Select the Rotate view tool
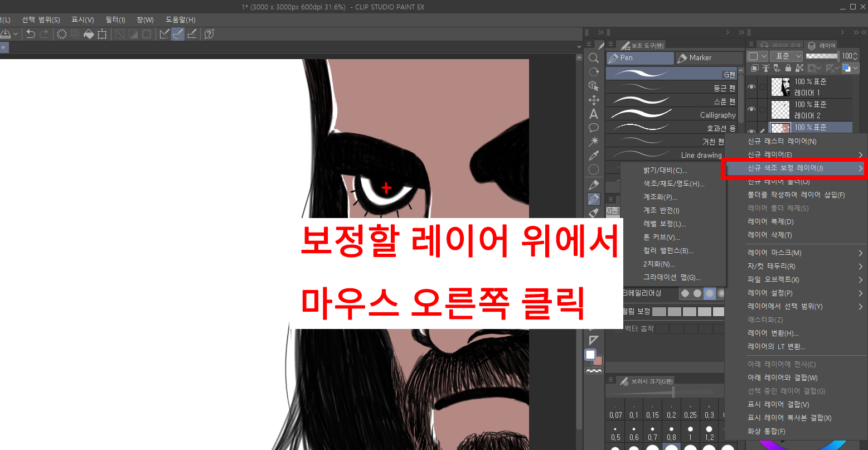The image size is (868, 450). tap(594, 72)
